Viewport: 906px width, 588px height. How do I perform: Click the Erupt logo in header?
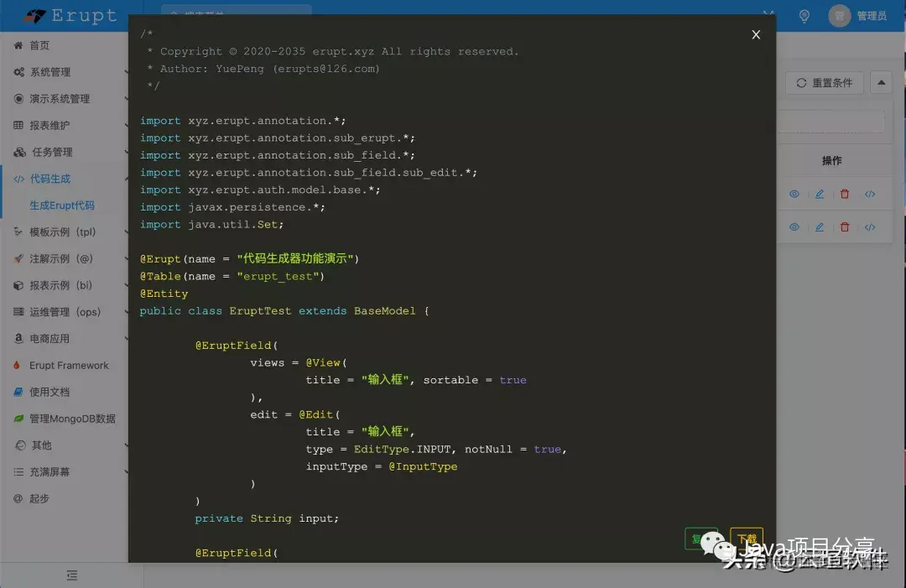70,16
